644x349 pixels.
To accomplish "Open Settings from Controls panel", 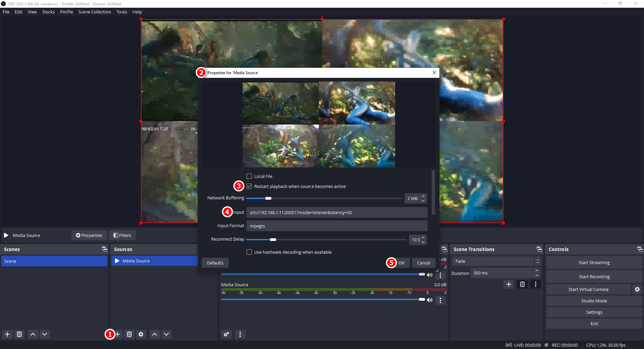I will point(594,312).
